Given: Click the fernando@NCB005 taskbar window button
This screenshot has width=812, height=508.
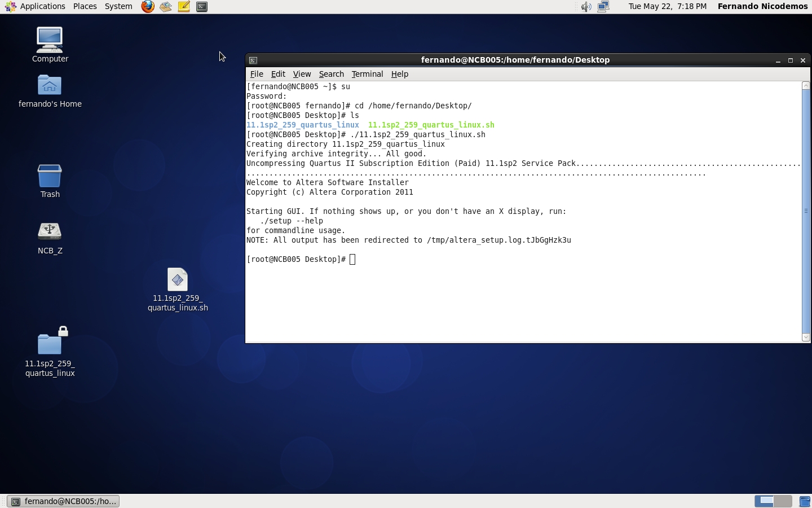Looking at the screenshot, I should [x=64, y=501].
